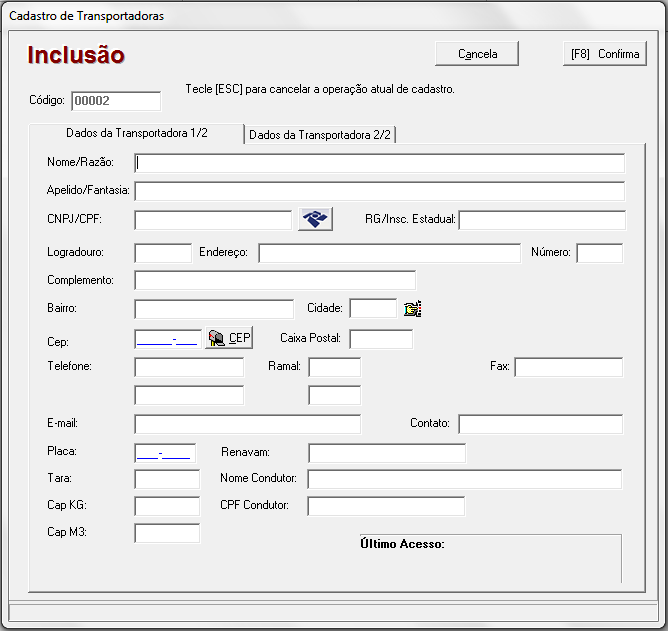The height and width of the screenshot is (631, 668).
Task: Select the Dados da Transportadora 1/2 tab
Action: coord(137,133)
